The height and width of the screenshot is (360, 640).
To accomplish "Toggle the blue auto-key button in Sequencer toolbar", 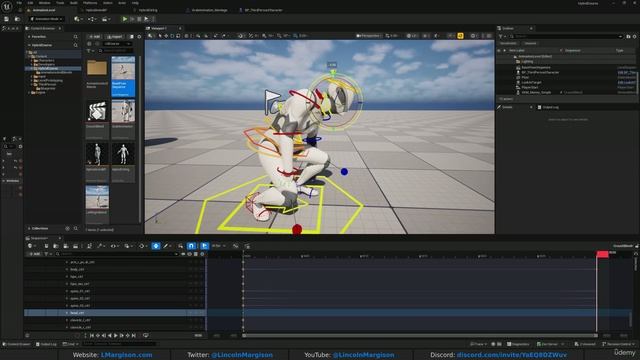I will [156, 246].
